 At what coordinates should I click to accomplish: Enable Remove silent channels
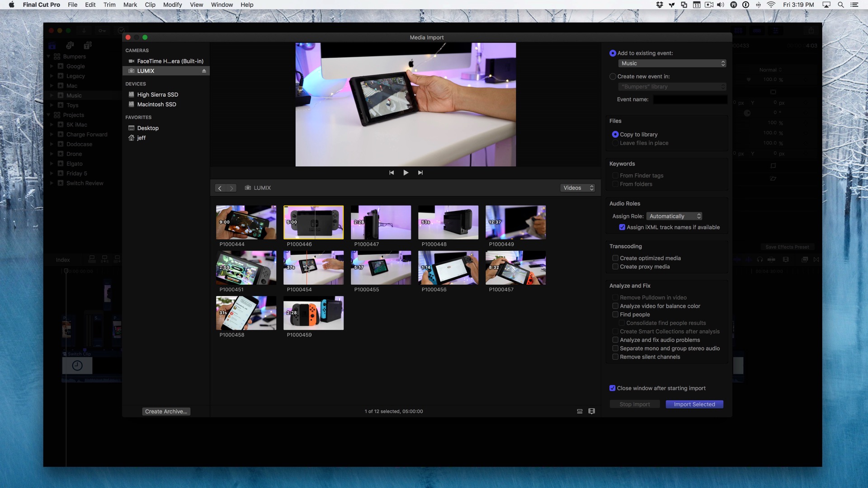(x=615, y=357)
